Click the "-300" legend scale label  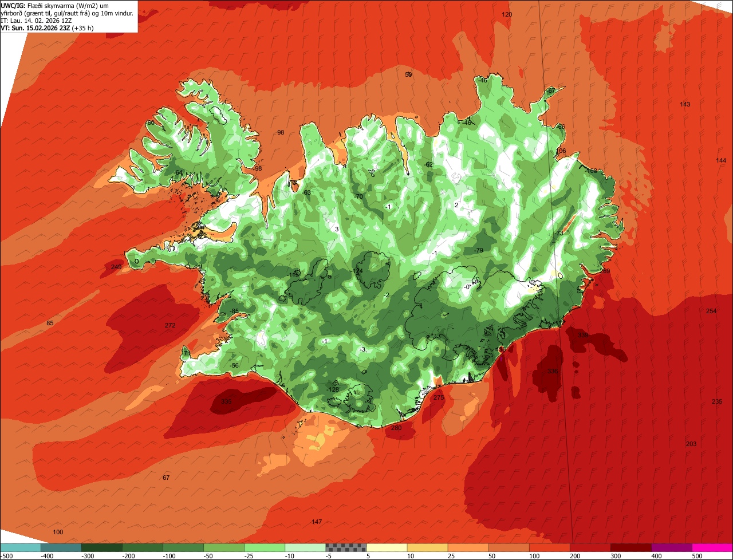pos(88,556)
